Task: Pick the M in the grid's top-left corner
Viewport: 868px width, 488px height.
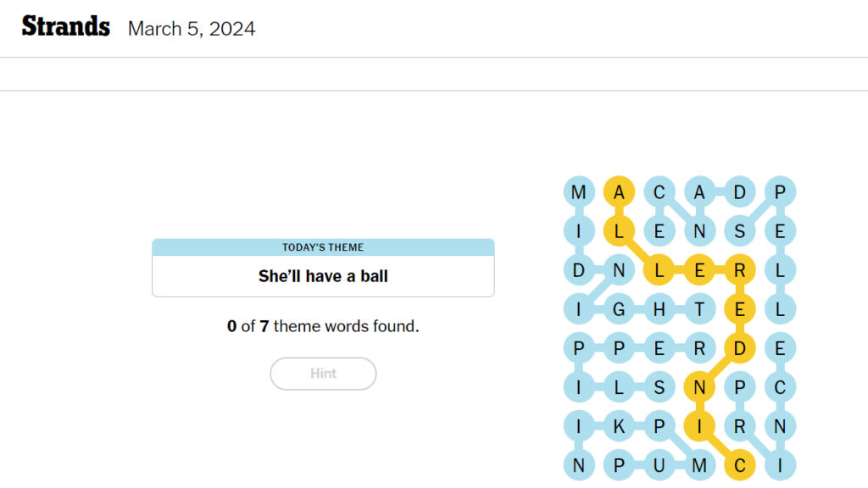Action: coord(578,192)
